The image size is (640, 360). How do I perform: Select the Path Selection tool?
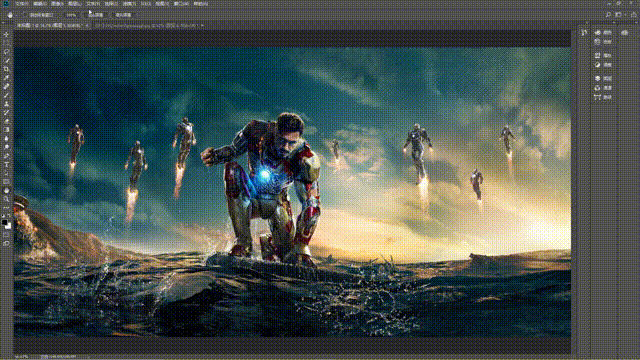[6, 173]
